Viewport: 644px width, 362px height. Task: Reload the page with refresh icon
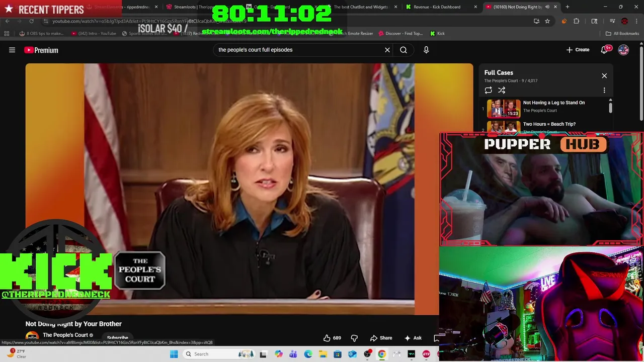(x=31, y=21)
